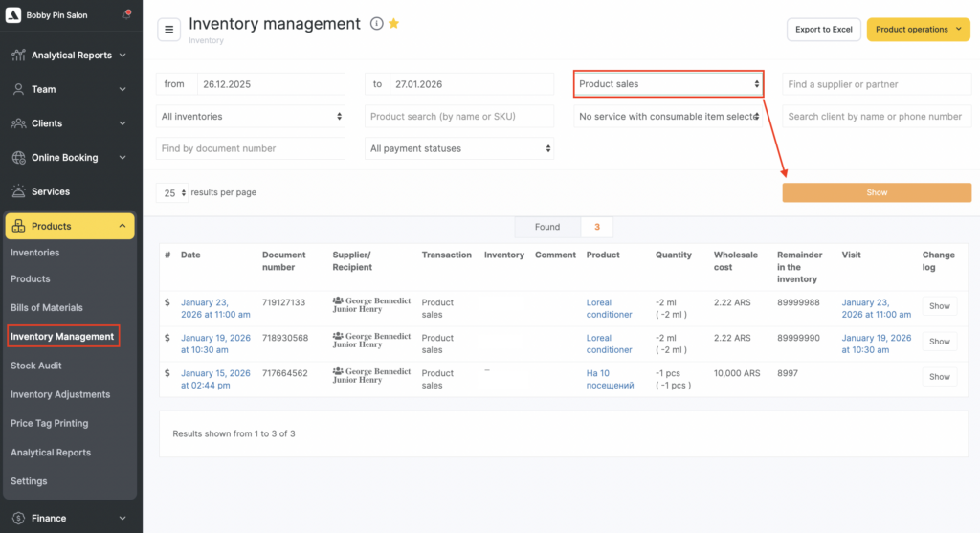Click the Bobby Pin Salon logo icon
The width and height of the screenshot is (980, 533).
tap(13, 15)
